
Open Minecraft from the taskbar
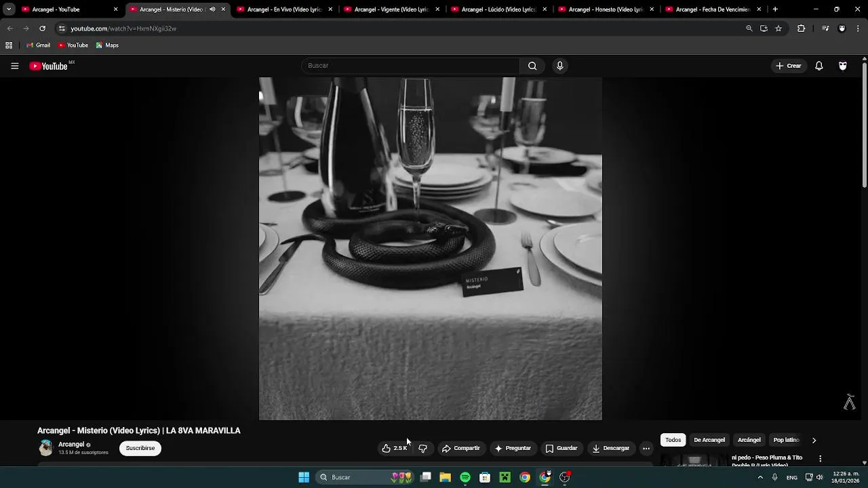click(505, 477)
